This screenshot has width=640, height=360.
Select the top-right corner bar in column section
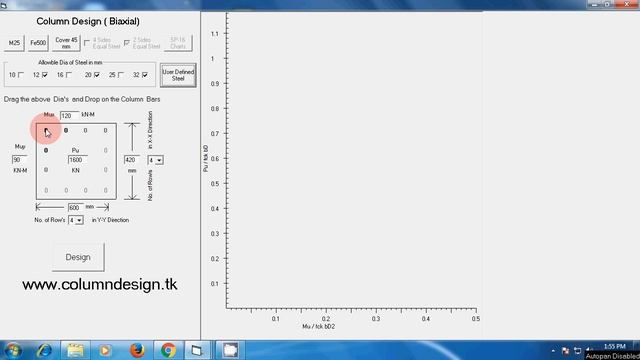pyautogui.click(x=105, y=131)
